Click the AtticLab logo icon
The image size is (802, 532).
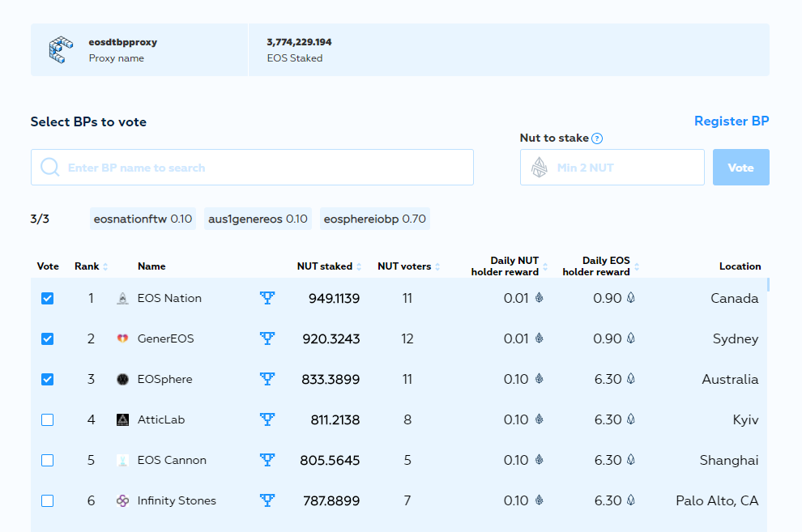(123, 419)
